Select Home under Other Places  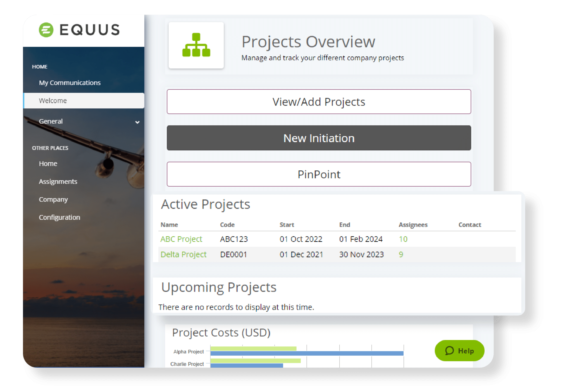coord(48,163)
